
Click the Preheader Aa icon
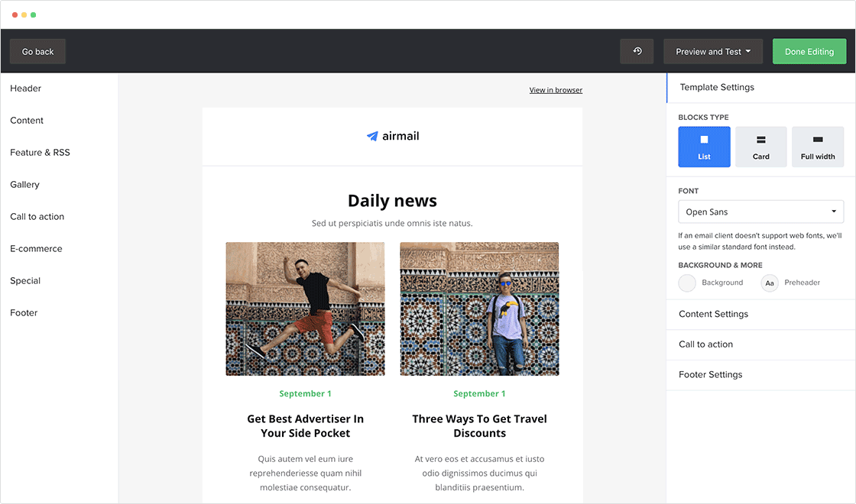(770, 283)
